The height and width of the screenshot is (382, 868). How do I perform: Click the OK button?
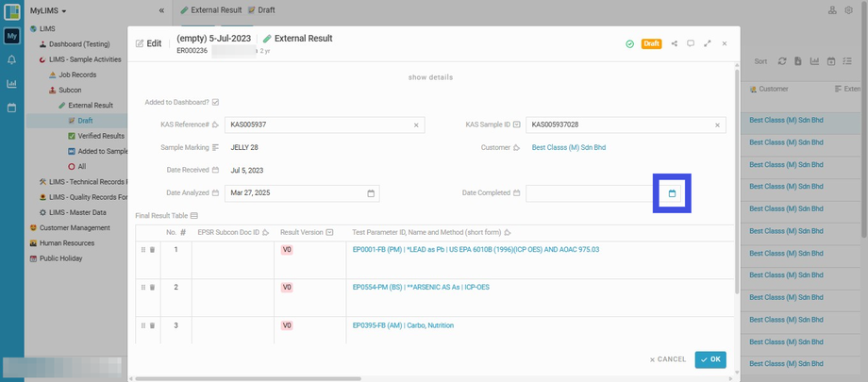710,359
